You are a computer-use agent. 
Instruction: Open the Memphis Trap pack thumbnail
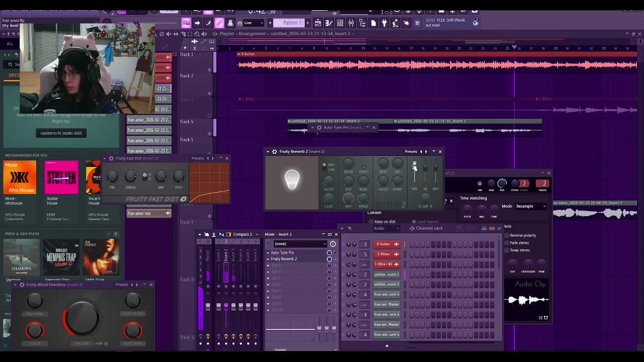pyautogui.click(x=61, y=256)
